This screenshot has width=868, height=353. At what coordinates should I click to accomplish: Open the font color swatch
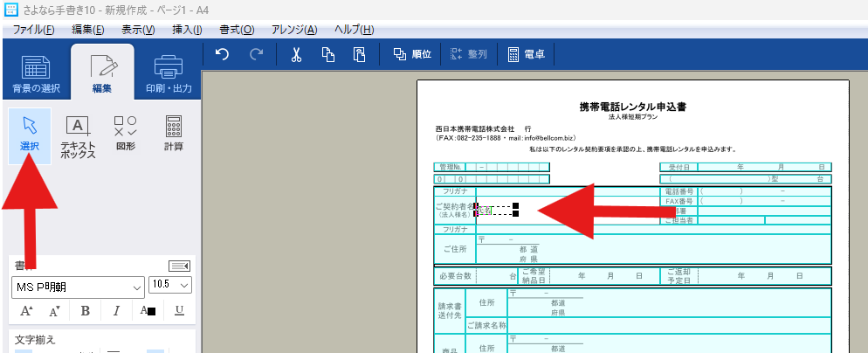coord(148,310)
